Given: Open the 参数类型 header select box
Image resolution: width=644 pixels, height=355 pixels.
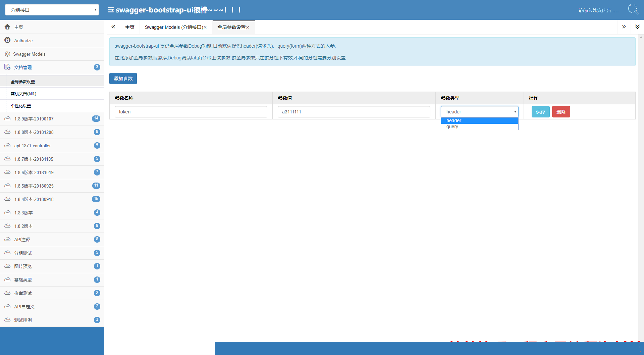Looking at the screenshot, I should (479, 112).
